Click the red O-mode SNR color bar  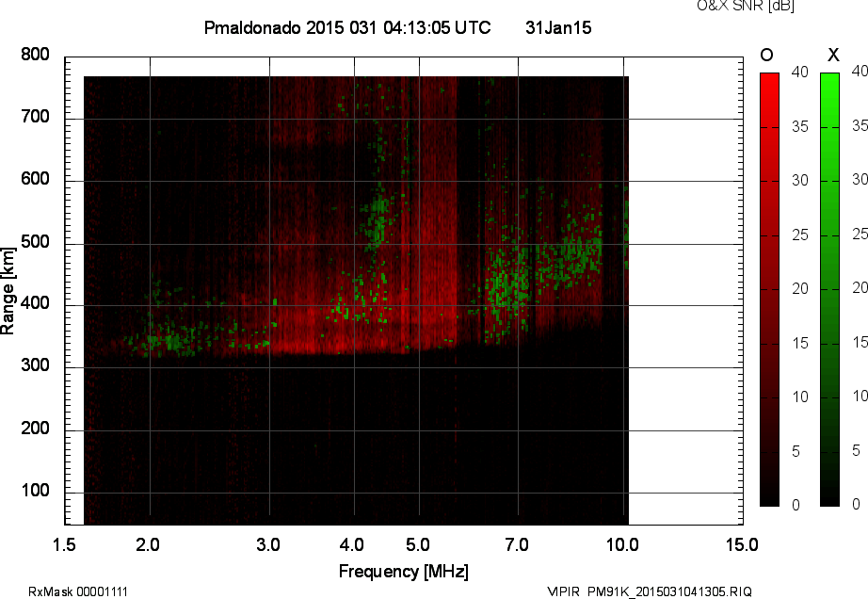tap(769, 289)
